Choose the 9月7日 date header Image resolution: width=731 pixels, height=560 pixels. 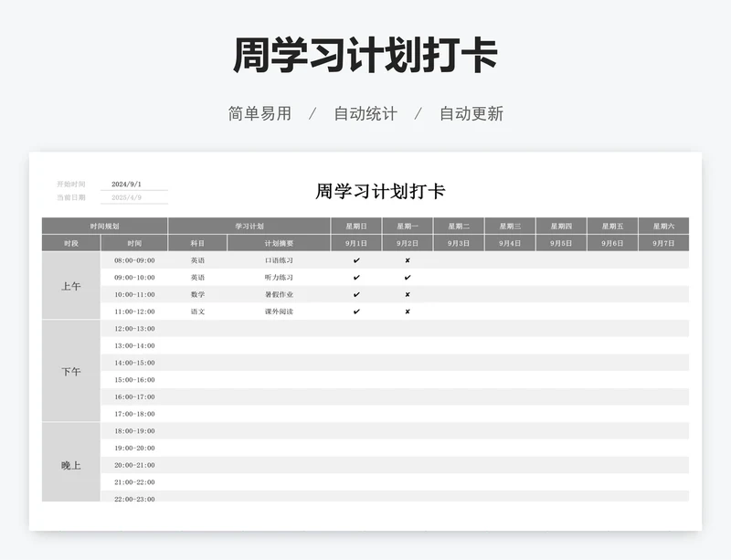tap(664, 243)
